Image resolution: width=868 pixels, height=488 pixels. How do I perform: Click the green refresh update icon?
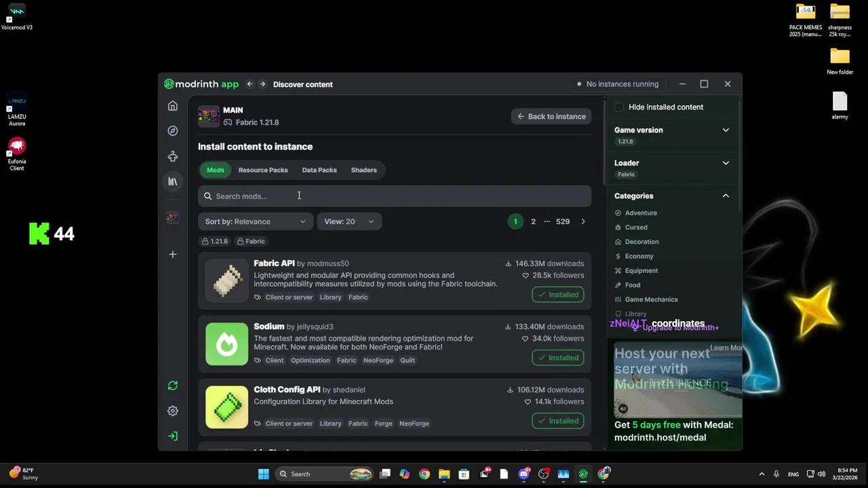pyautogui.click(x=173, y=386)
